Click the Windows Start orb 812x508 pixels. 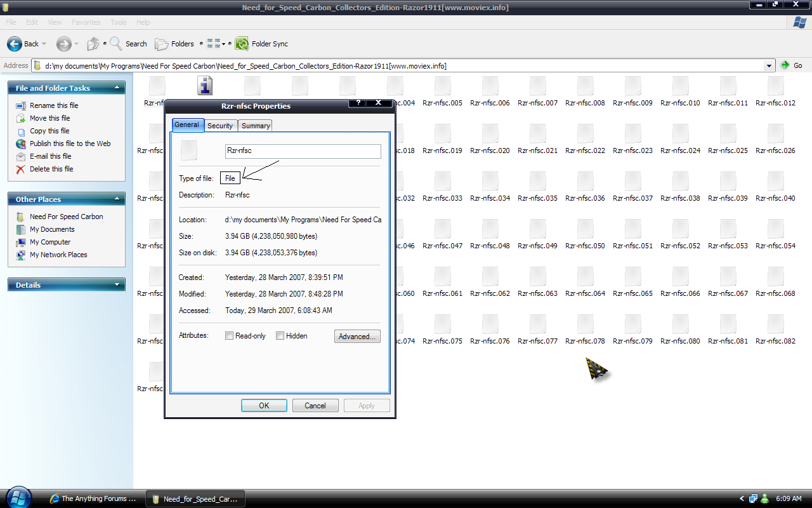18,498
